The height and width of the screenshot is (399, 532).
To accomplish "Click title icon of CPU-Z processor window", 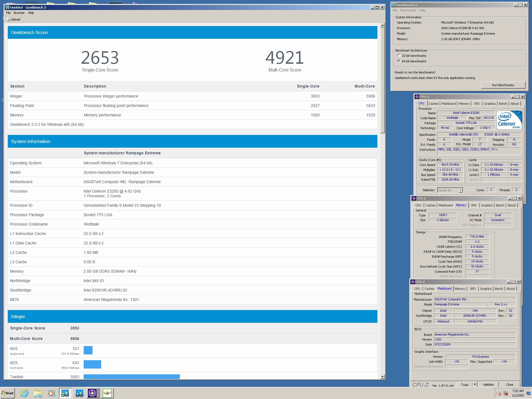I will tap(417, 97).
